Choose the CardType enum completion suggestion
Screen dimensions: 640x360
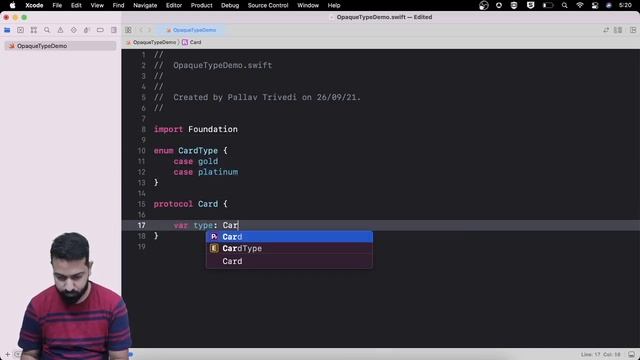[x=289, y=248]
